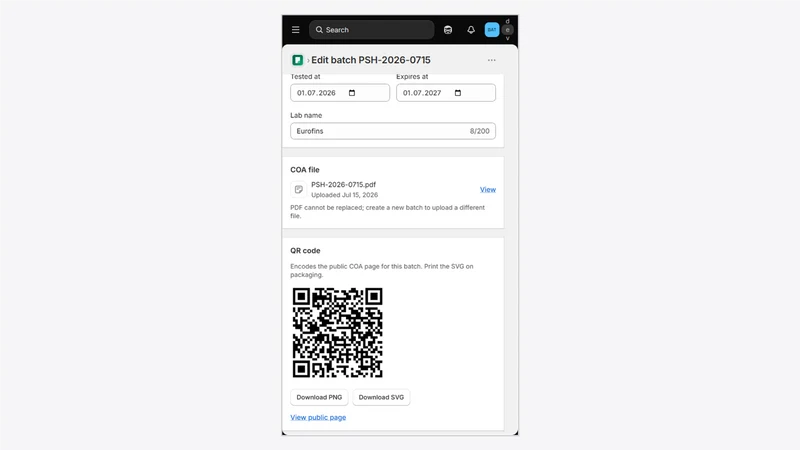Click the COA file heading
The image size is (800, 450).
pyautogui.click(x=305, y=170)
